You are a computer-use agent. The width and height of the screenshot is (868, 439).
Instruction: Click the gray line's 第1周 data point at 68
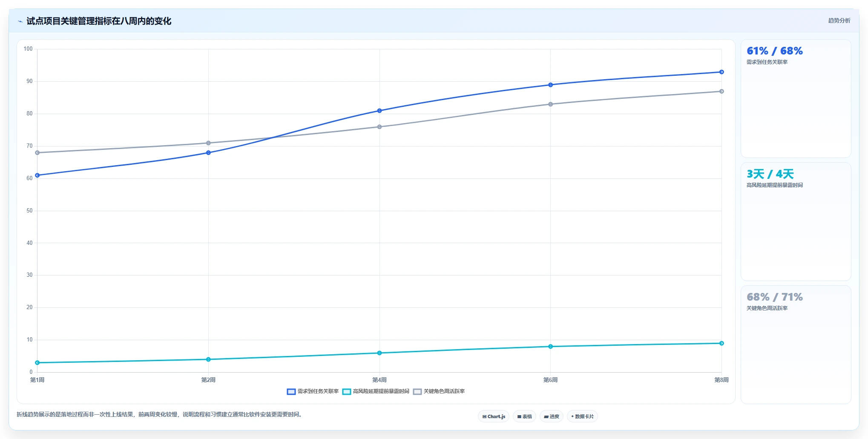pos(37,153)
